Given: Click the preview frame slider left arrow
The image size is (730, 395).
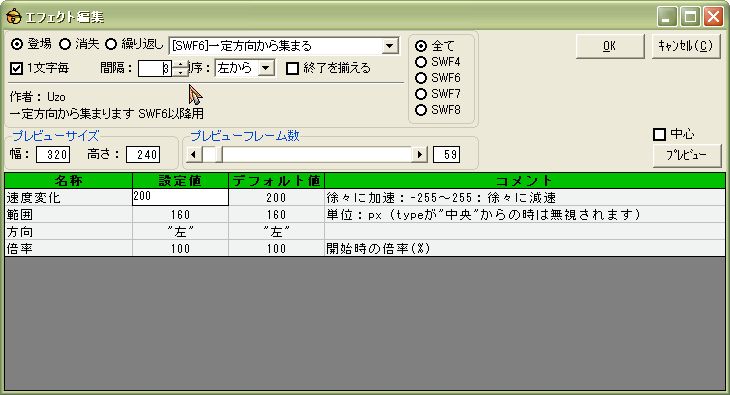Looking at the screenshot, I should pos(194,154).
